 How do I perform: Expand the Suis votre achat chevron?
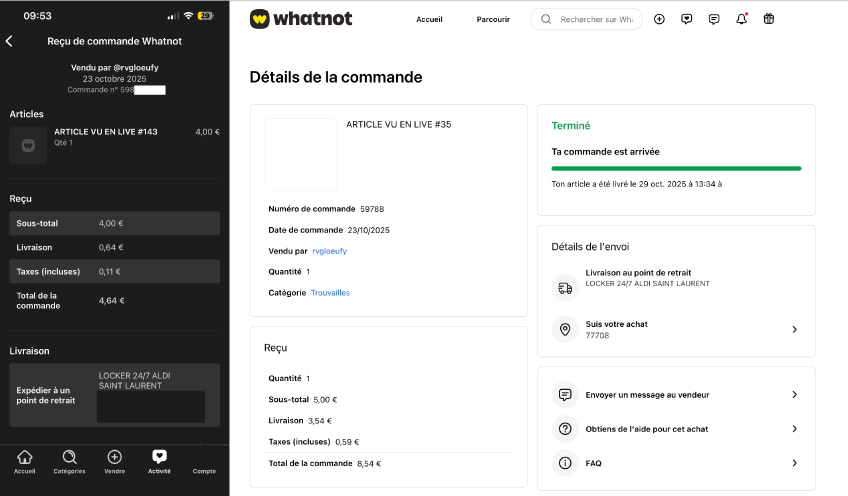tap(794, 329)
